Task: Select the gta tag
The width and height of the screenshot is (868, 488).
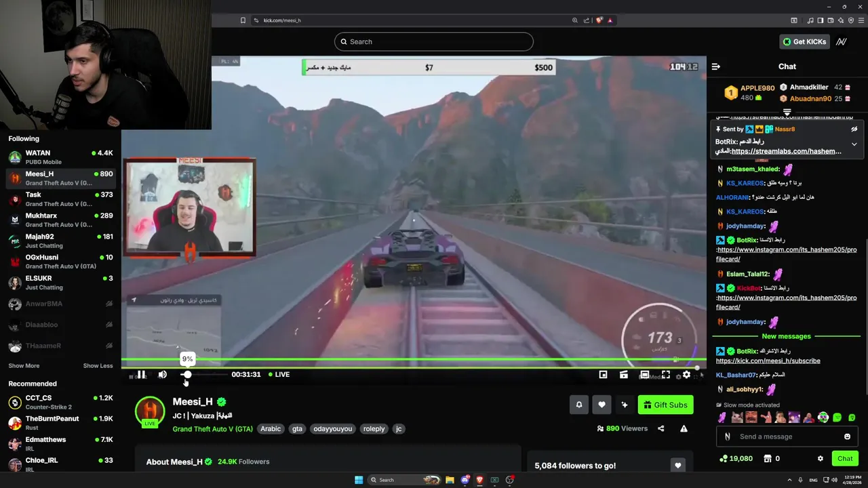Action: [297, 429]
